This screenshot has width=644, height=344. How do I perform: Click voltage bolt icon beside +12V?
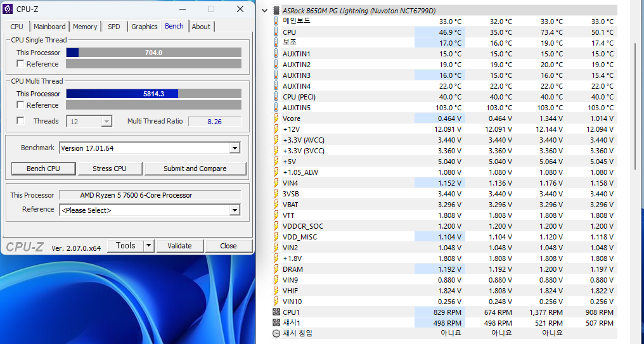tap(276, 129)
